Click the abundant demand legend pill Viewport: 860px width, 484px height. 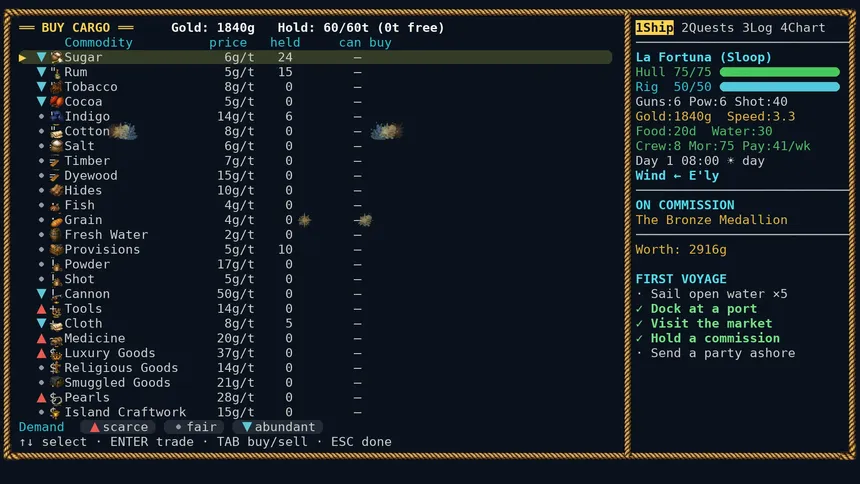pyautogui.click(x=278, y=427)
